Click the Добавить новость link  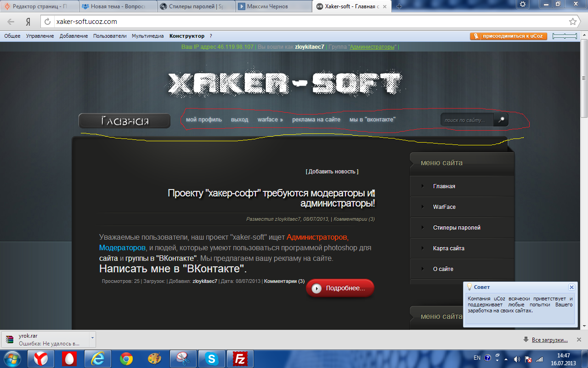(x=332, y=172)
